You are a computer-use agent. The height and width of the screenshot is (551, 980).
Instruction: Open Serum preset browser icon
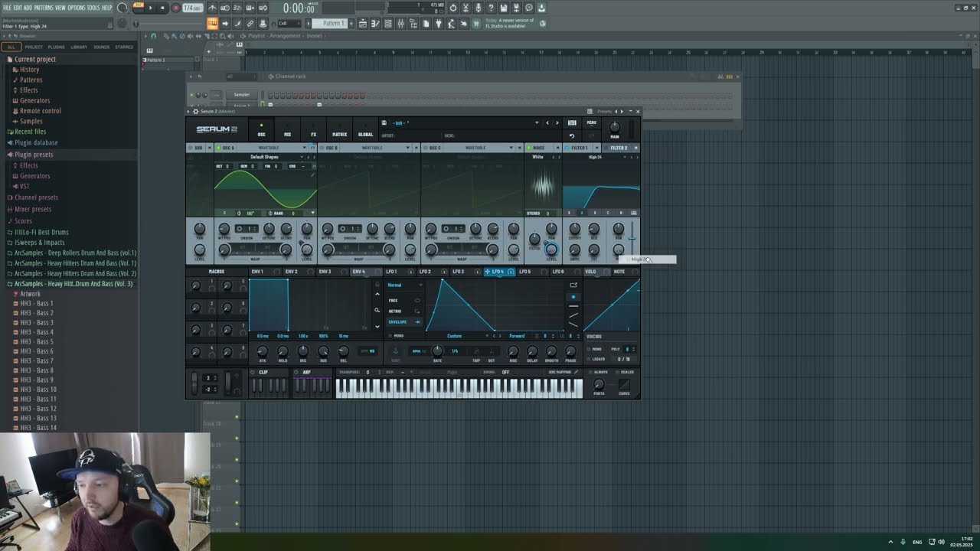[572, 122]
